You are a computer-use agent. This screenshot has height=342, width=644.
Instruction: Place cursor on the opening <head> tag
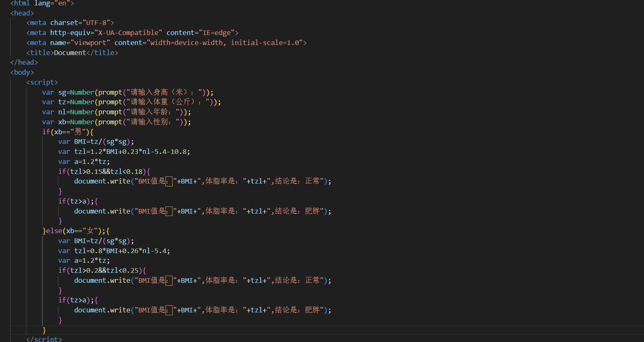[x=22, y=13]
